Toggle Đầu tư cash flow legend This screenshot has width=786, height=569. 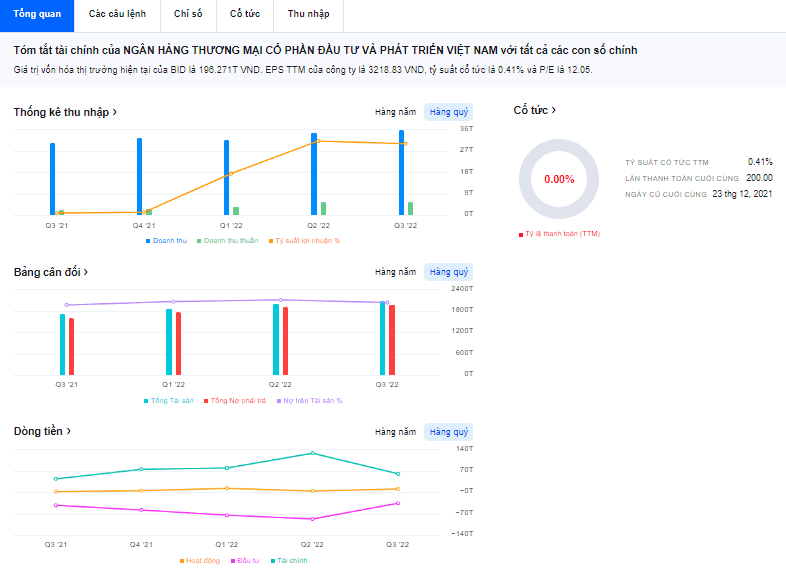click(x=245, y=560)
